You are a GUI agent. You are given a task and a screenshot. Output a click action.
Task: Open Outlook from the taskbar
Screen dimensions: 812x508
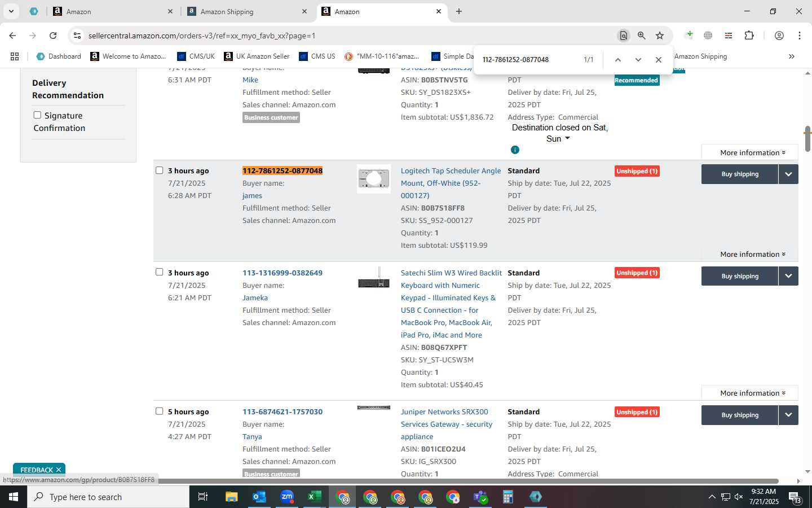[259, 497]
